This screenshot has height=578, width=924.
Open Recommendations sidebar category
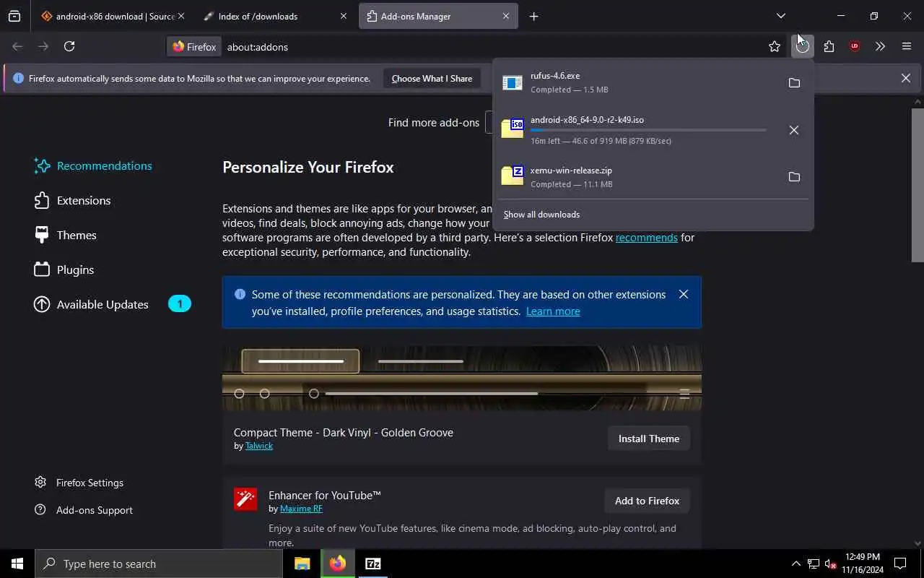(93, 165)
